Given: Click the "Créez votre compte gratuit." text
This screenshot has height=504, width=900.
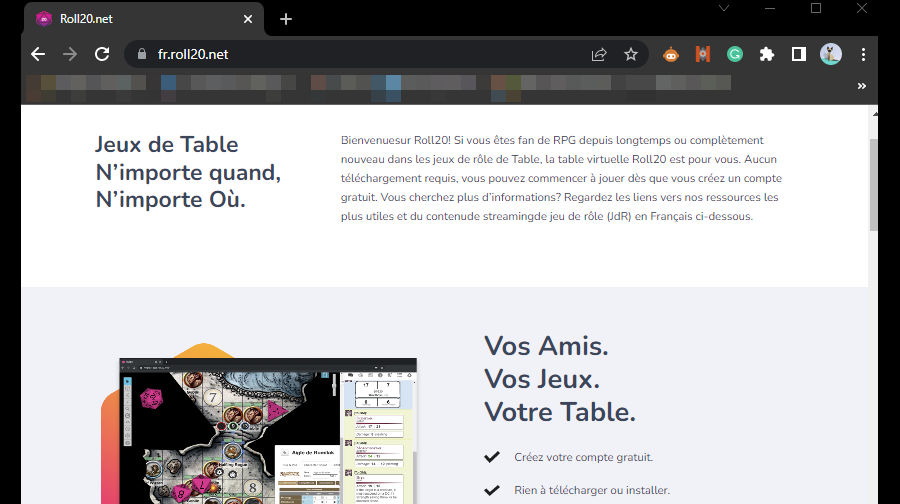Looking at the screenshot, I should (x=583, y=457).
